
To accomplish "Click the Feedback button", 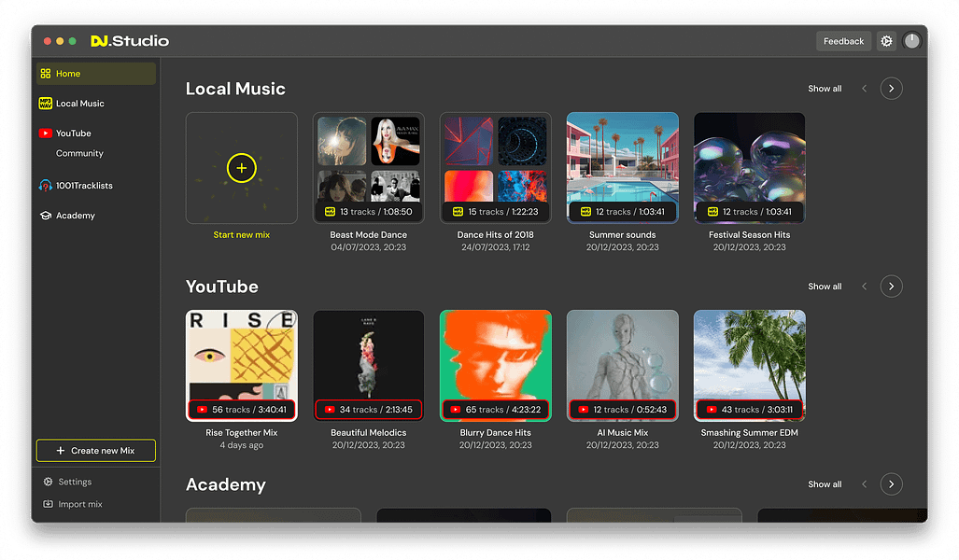I will (x=843, y=41).
